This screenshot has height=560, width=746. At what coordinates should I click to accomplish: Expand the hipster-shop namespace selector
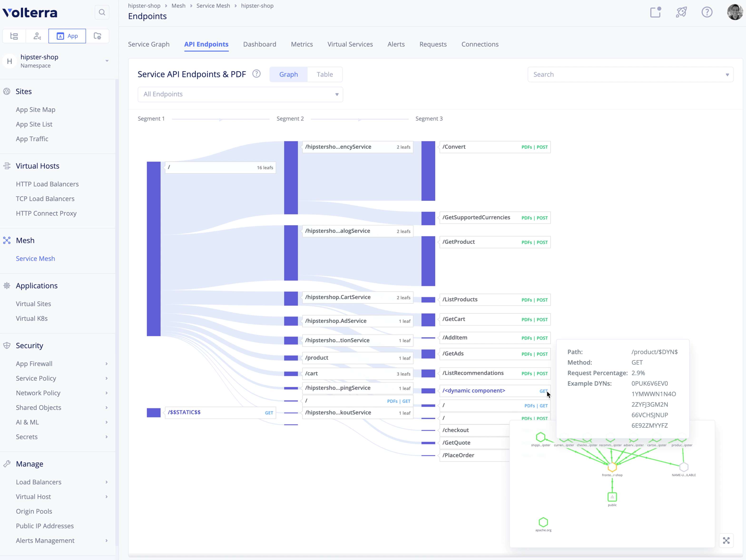click(107, 61)
